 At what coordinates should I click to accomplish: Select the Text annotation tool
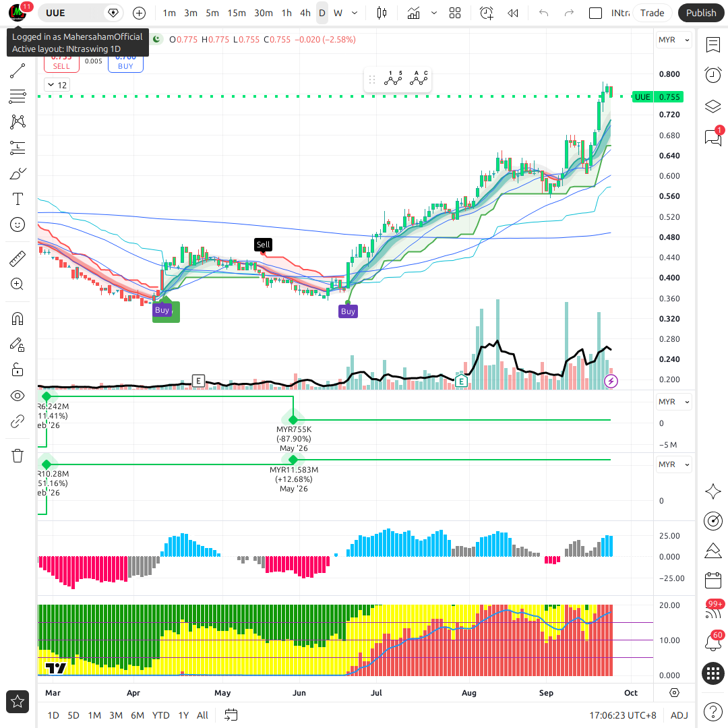coord(18,199)
